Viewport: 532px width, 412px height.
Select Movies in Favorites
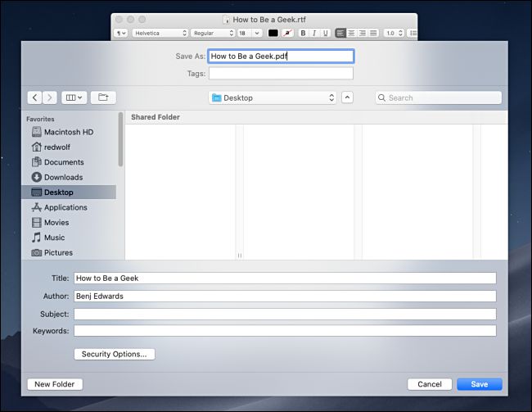click(x=69, y=223)
